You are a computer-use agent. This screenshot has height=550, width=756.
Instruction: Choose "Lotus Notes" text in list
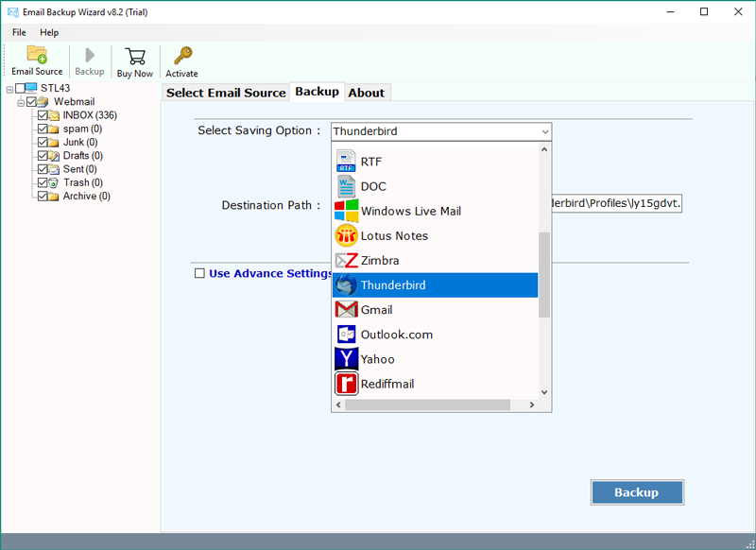[x=394, y=235]
